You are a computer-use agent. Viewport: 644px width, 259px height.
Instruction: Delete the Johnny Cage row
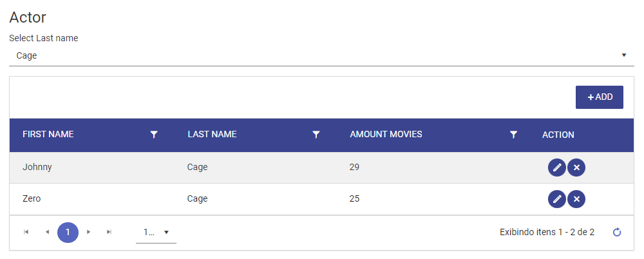(x=576, y=168)
